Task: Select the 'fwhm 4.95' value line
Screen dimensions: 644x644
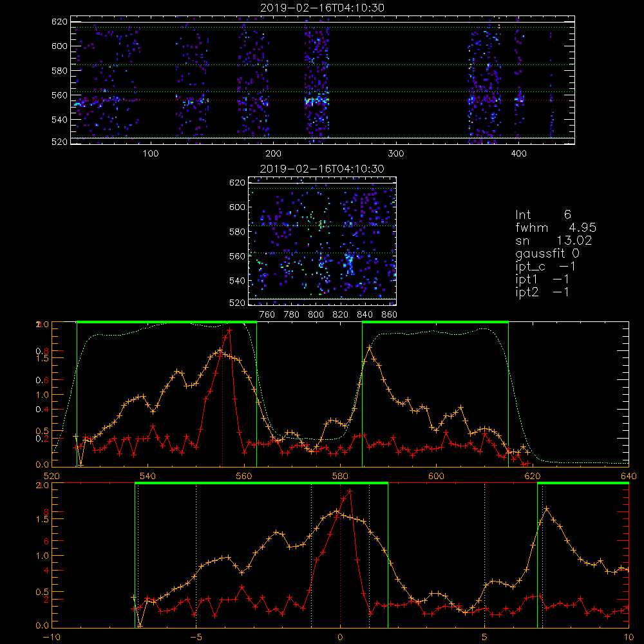Action: pos(556,227)
